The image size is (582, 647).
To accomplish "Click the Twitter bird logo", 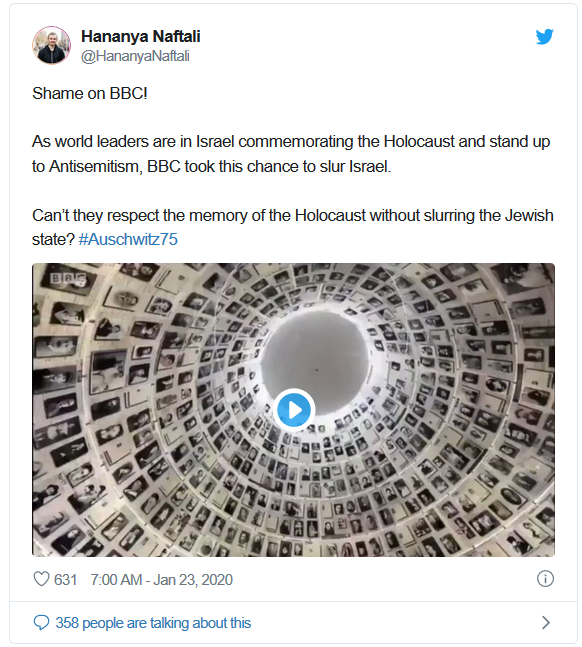I will (544, 36).
